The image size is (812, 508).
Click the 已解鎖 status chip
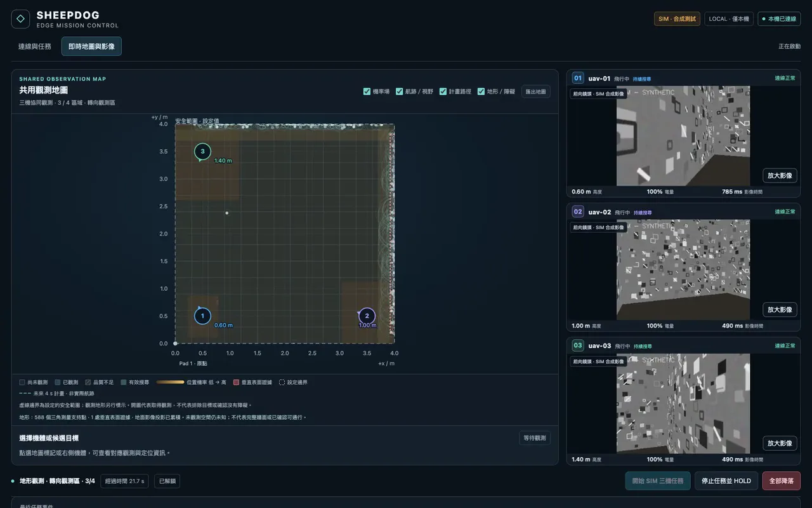(167, 481)
